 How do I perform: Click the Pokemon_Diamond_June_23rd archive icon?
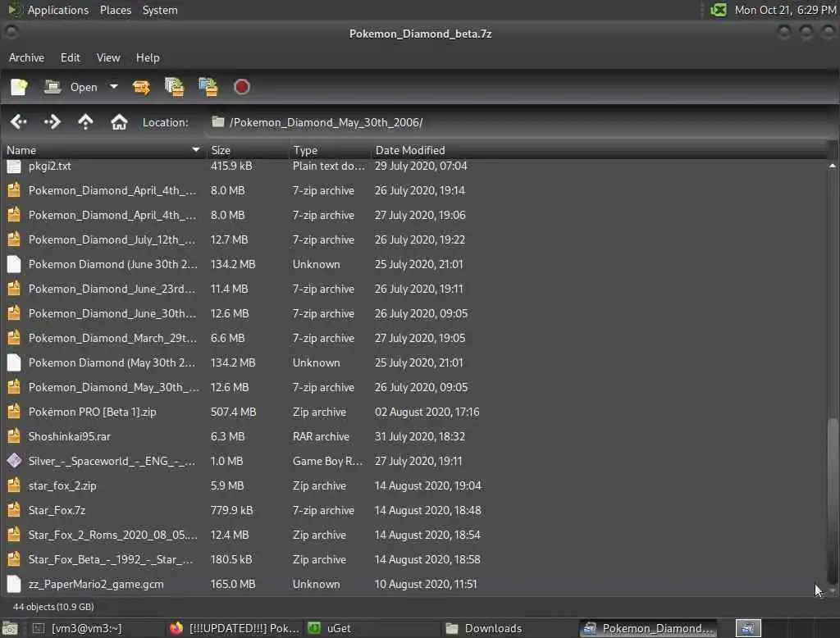coord(14,289)
